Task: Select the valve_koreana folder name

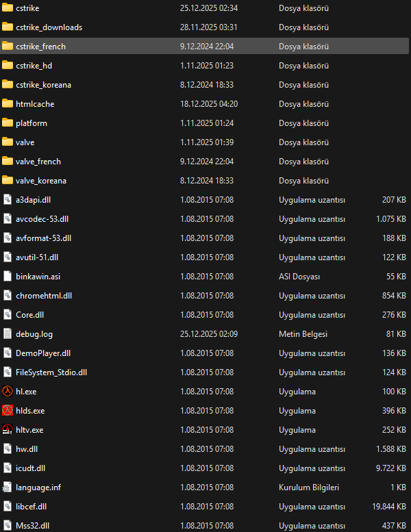Action: pyautogui.click(x=41, y=181)
